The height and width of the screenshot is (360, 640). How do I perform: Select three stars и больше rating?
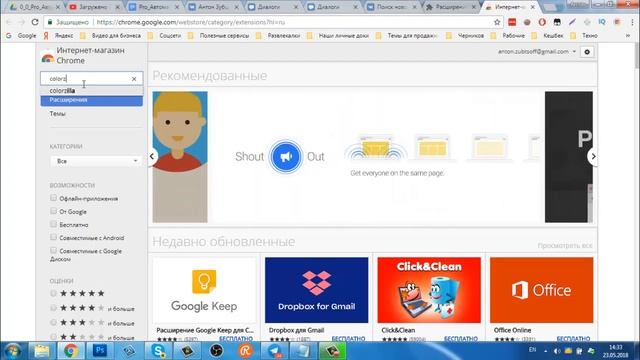click(53, 322)
